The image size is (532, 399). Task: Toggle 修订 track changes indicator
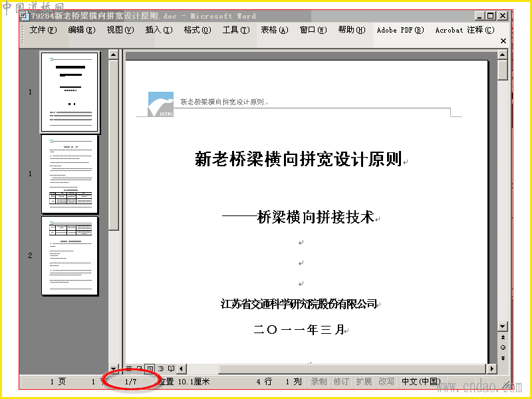pyautogui.click(x=341, y=382)
